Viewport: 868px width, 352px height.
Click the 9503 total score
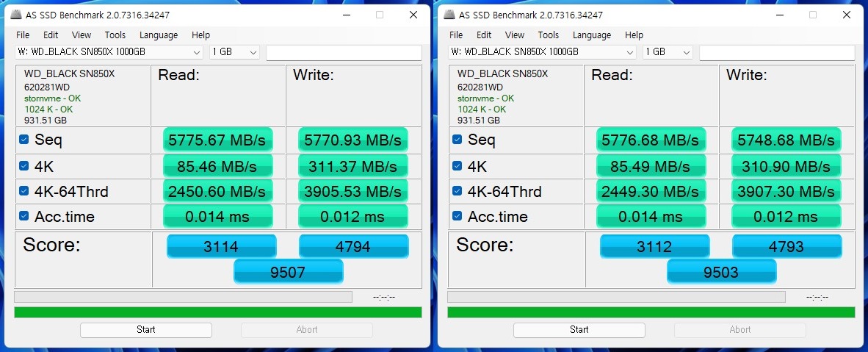(722, 271)
